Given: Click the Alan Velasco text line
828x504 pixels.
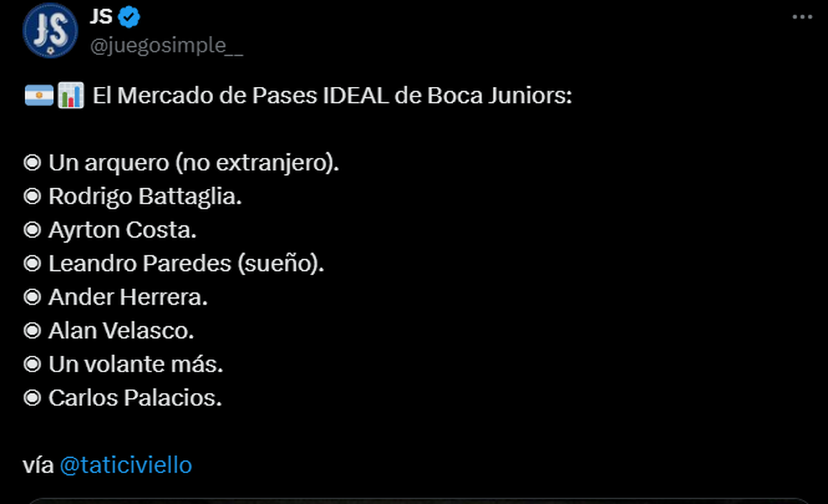Looking at the screenshot, I should [121, 331].
